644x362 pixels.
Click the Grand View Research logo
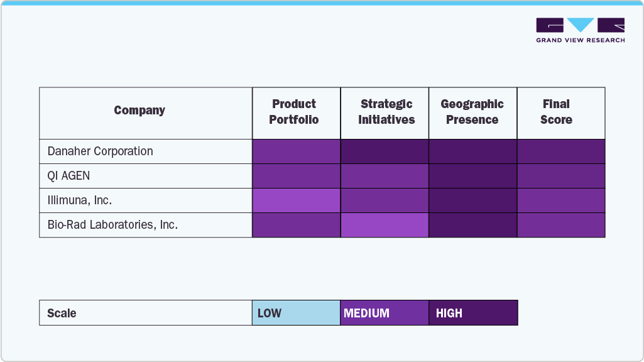tap(580, 30)
